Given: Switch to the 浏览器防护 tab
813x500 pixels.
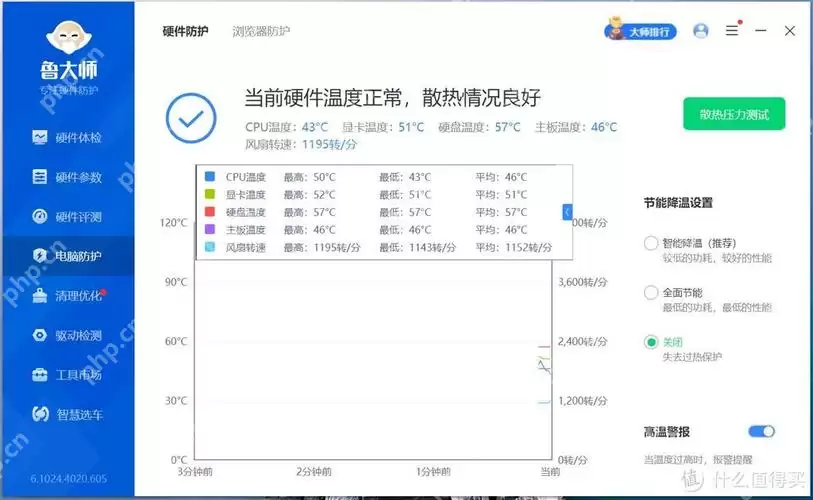Looking at the screenshot, I should click(x=261, y=31).
